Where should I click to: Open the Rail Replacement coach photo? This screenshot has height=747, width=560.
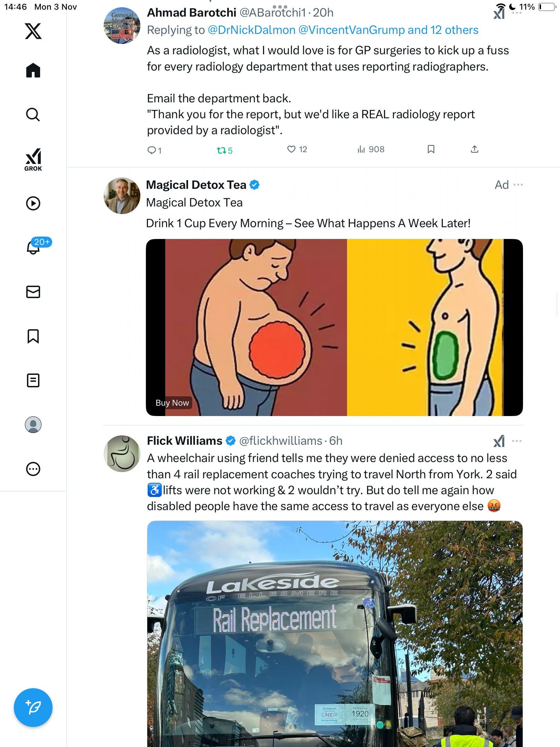[335, 634]
